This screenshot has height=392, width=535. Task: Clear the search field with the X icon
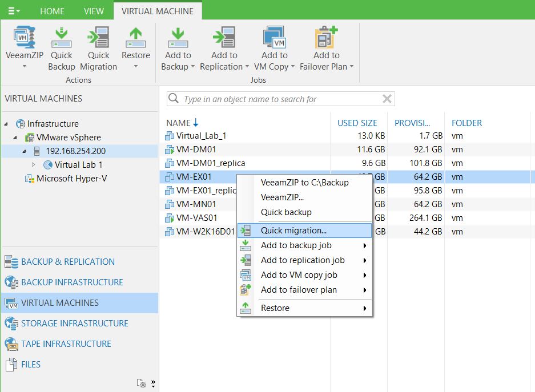point(387,99)
